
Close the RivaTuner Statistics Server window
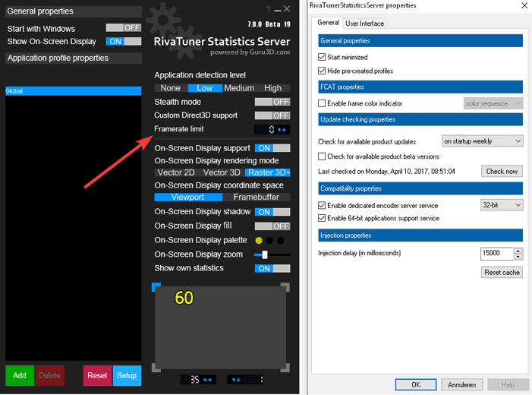coord(287,9)
